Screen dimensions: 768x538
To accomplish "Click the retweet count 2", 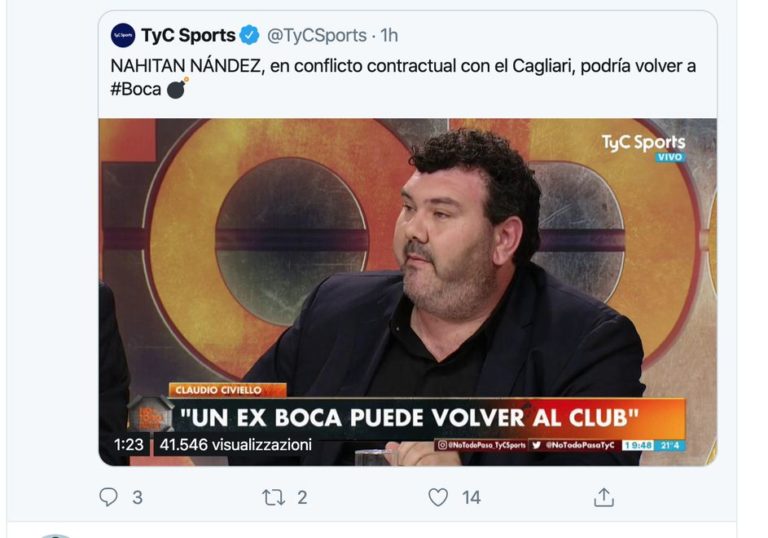I will point(302,498).
